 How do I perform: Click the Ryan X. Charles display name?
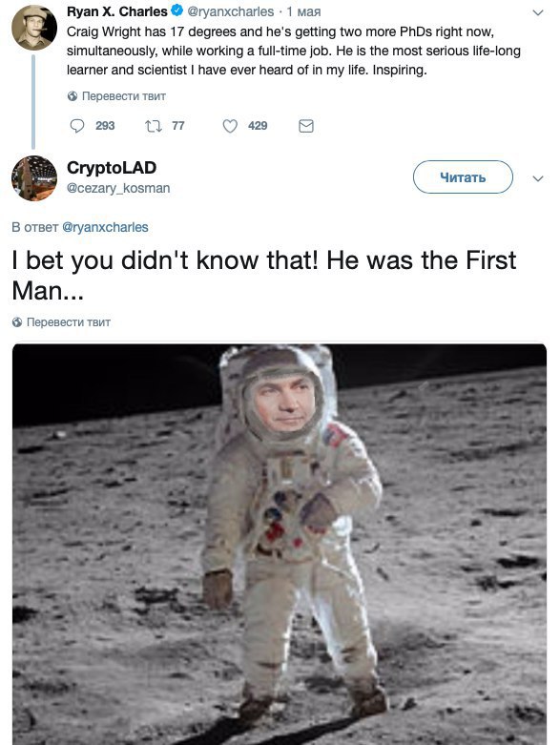coord(116,10)
